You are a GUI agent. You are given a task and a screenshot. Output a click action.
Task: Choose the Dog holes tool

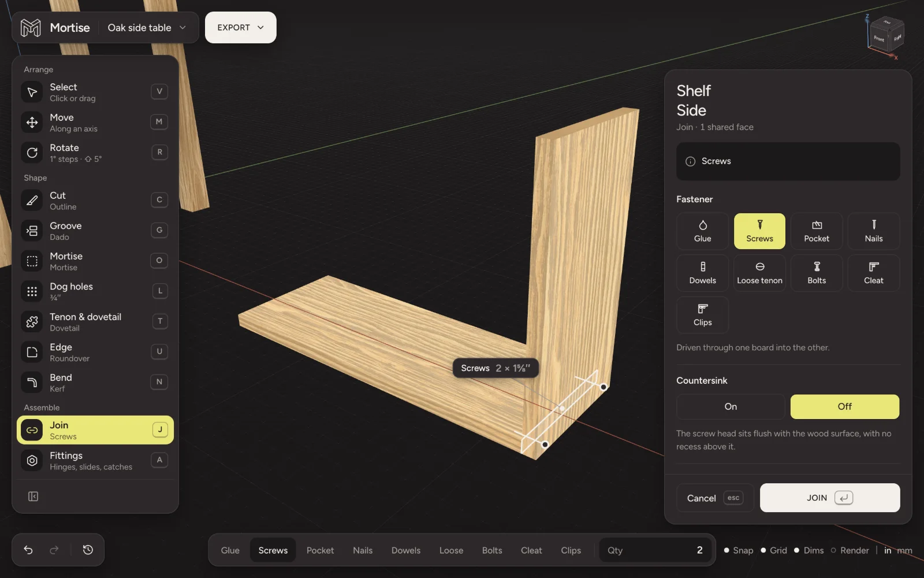click(95, 291)
